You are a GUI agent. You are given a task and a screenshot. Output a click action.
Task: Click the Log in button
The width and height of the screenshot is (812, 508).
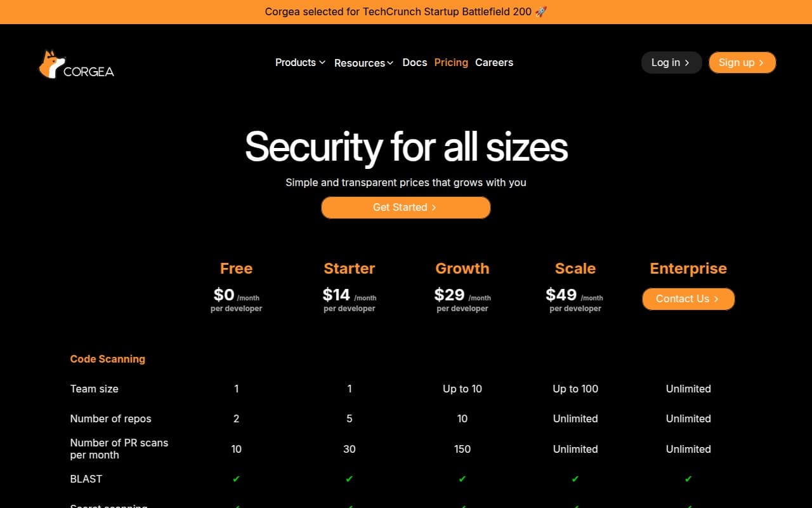pyautogui.click(x=671, y=62)
